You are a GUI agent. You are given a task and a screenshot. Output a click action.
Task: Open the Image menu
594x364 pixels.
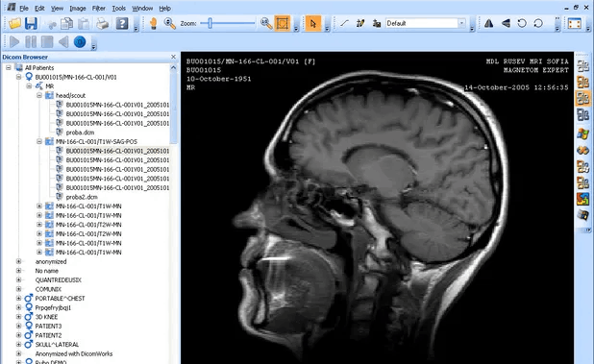[x=78, y=9]
